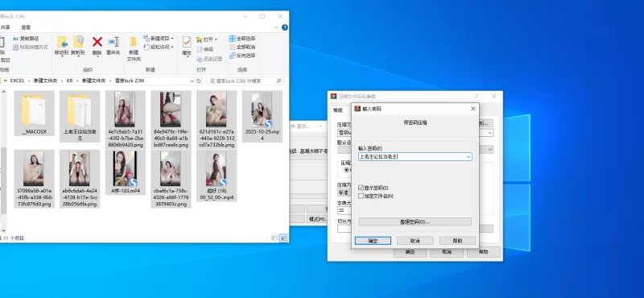Open Properties (属性) from the ribbon
644x298 pixels.
coord(187,45)
